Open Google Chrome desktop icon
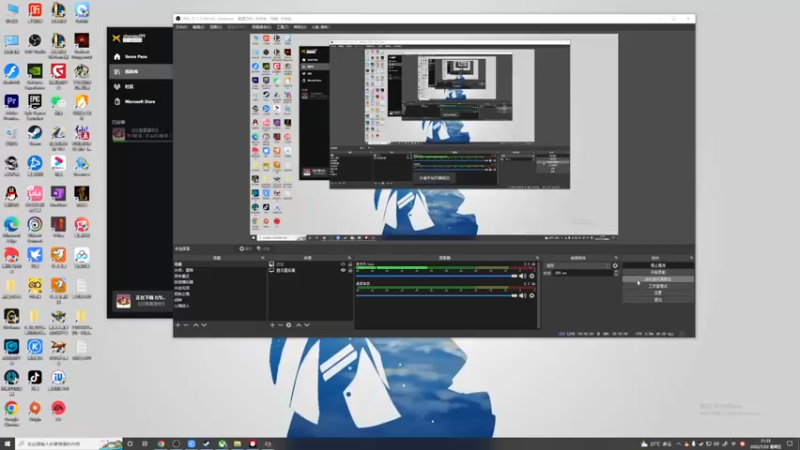Screen dimensions: 800x450 point(11,412)
